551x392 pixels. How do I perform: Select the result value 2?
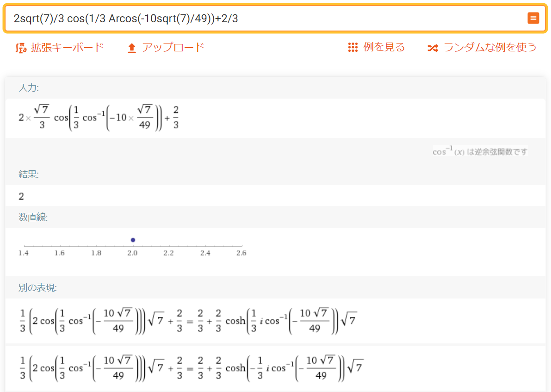point(21,196)
